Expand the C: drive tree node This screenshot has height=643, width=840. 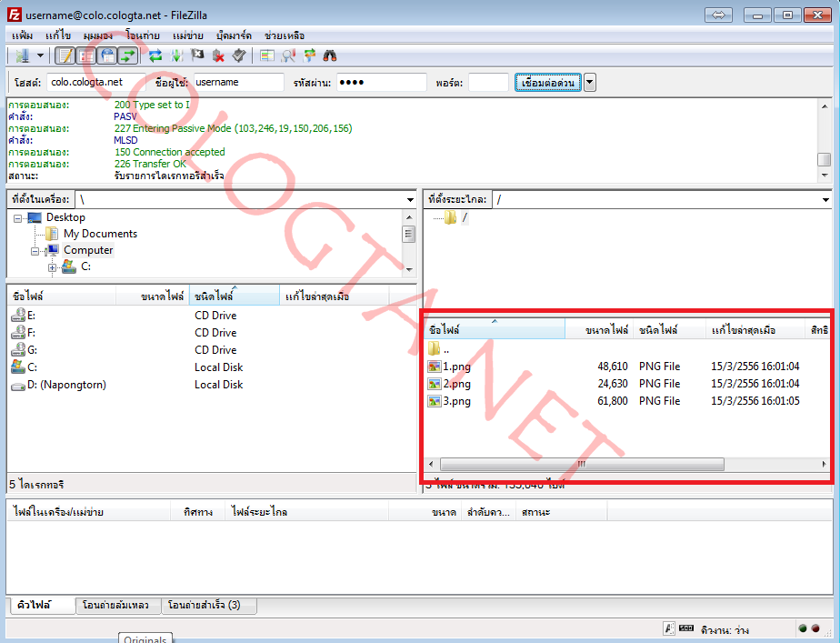53,266
